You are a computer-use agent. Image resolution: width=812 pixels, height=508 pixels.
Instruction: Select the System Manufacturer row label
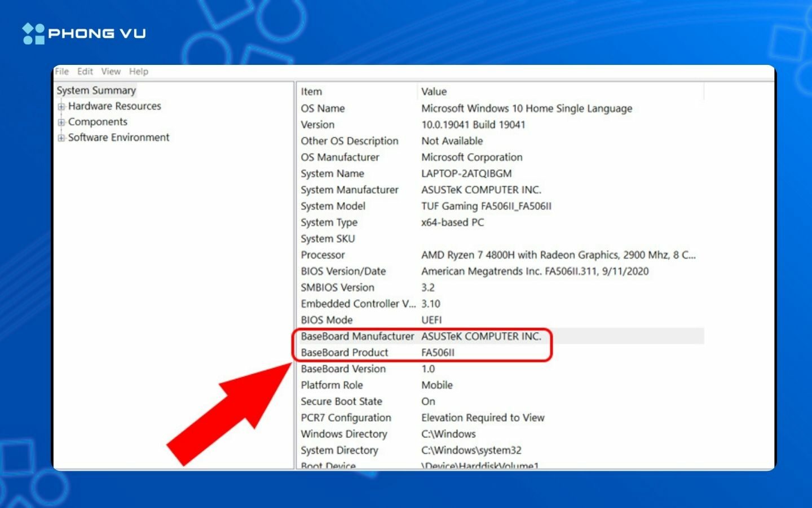350,190
